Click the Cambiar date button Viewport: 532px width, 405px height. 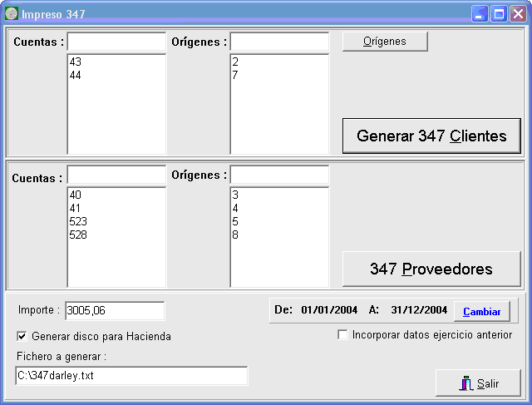coord(481,311)
